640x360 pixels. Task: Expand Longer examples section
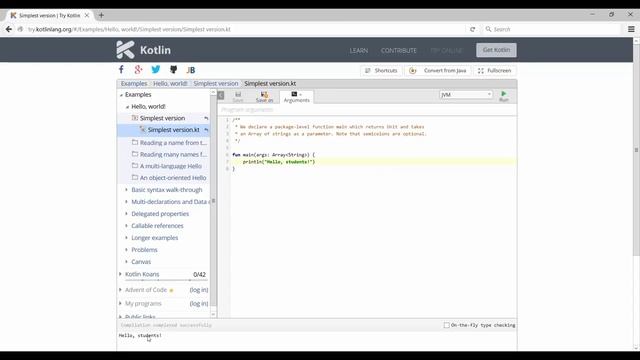pos(126,238)
